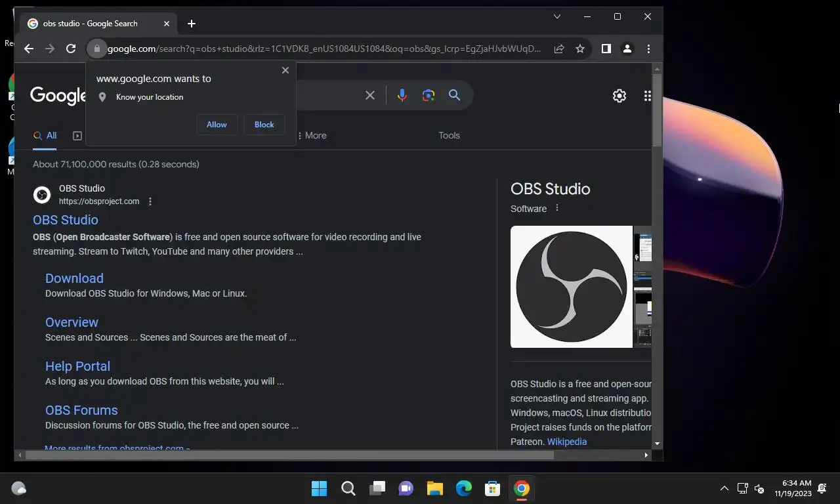
Task: Click the horizontal scrollbar right arrow
Action: pos(646,455)
